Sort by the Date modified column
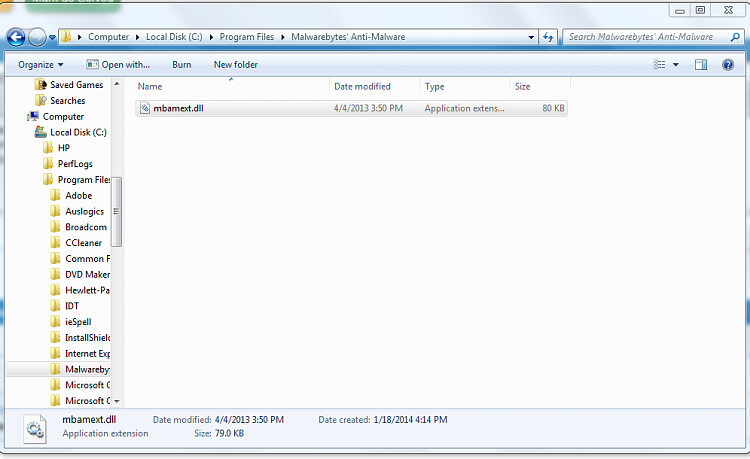 (374, 87)
